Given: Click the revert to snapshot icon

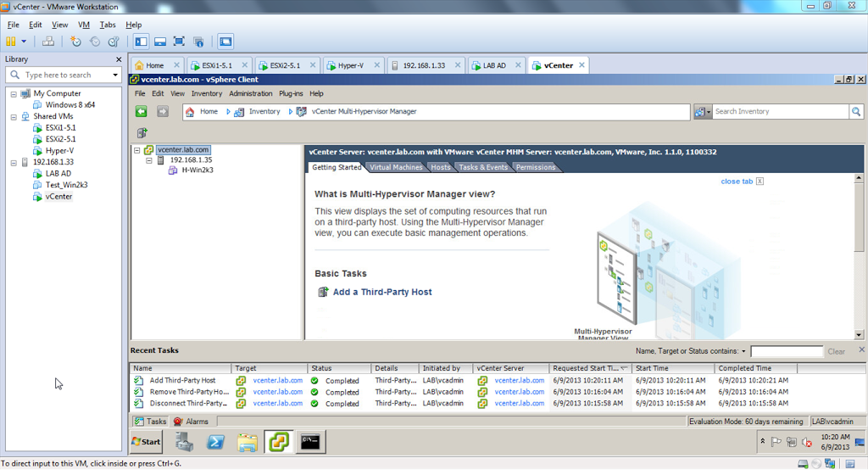Looking at the screenshot, I should [x=95, y=42].
